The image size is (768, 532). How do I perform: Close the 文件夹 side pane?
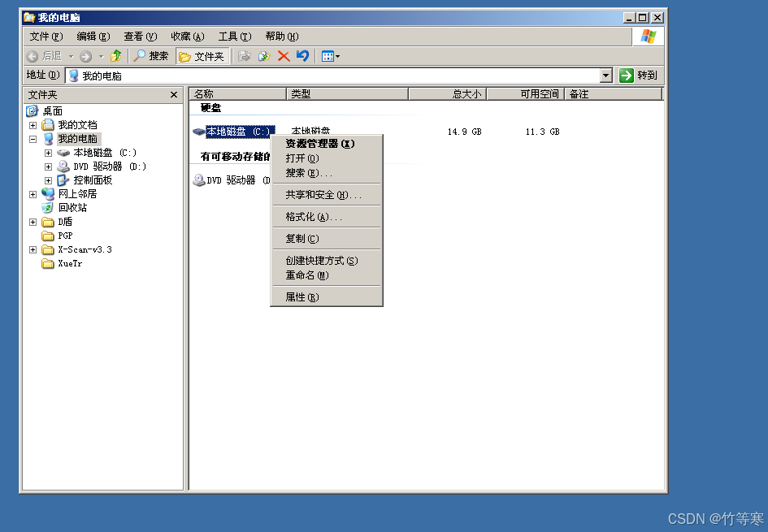point(173,95)
